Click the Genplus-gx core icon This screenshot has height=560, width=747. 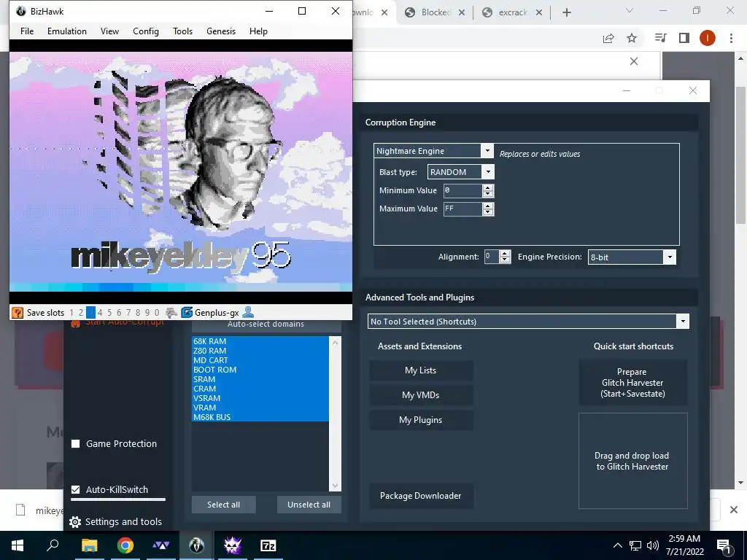pos(187,313)
